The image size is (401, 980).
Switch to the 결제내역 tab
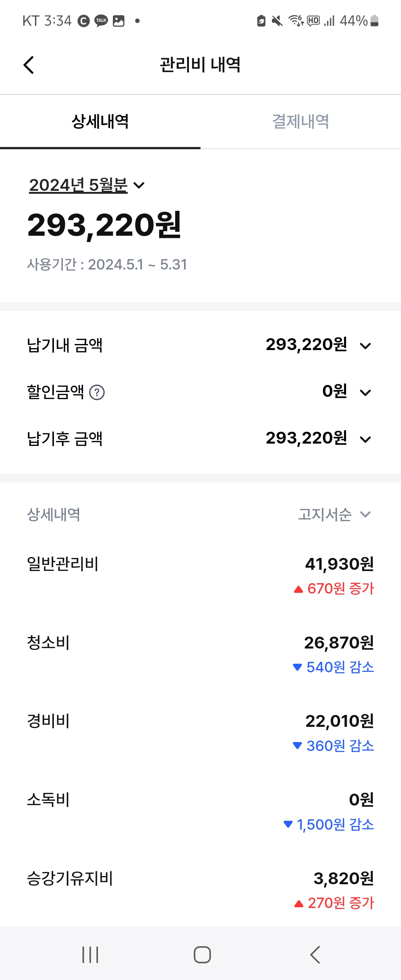(300, 122)
